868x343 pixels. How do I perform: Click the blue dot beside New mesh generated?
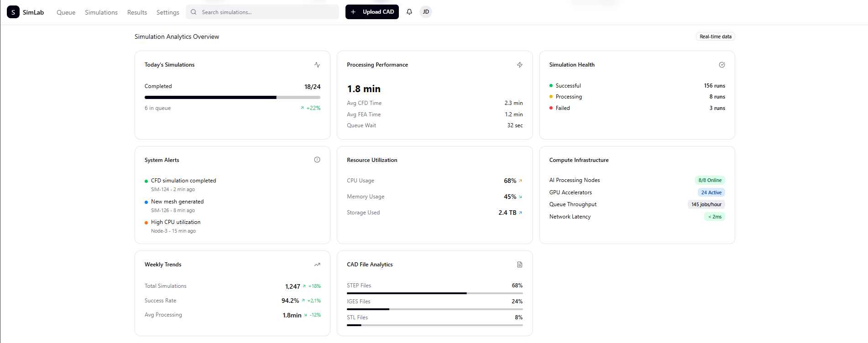click(x=146, y=202)
